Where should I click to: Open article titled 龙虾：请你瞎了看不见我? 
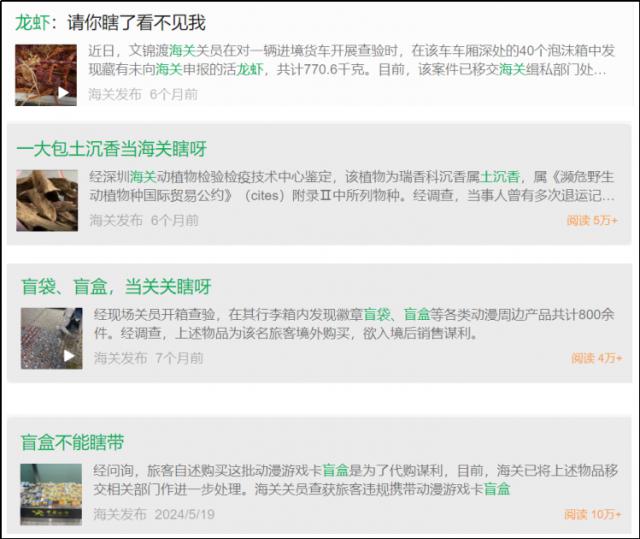pyautogui.click(x=111, y=23)
